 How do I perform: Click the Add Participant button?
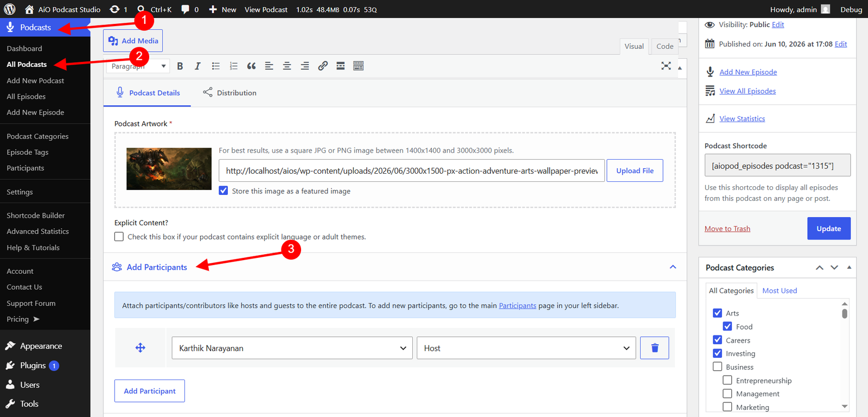pos(150,391)
